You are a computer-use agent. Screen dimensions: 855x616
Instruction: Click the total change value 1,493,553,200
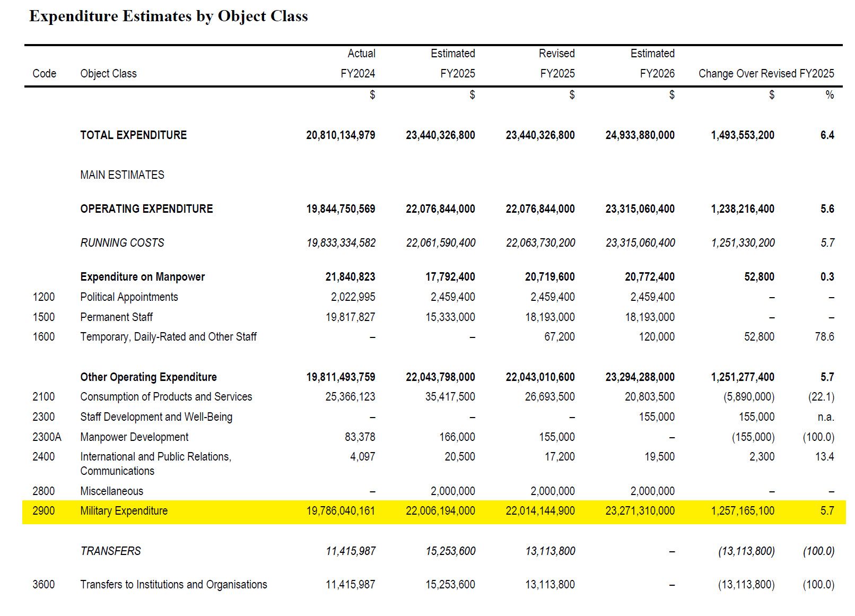(743, 135)
